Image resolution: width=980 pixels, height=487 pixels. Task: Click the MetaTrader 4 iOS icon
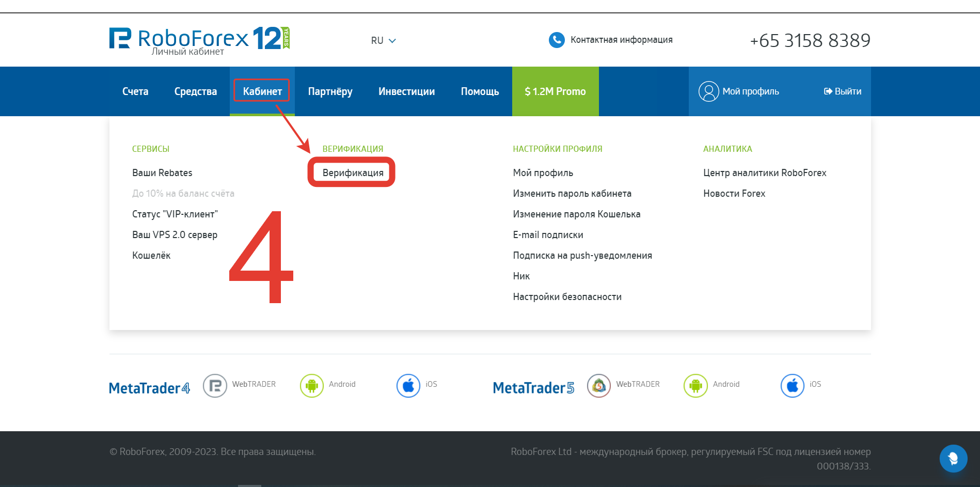click(408, 385)
